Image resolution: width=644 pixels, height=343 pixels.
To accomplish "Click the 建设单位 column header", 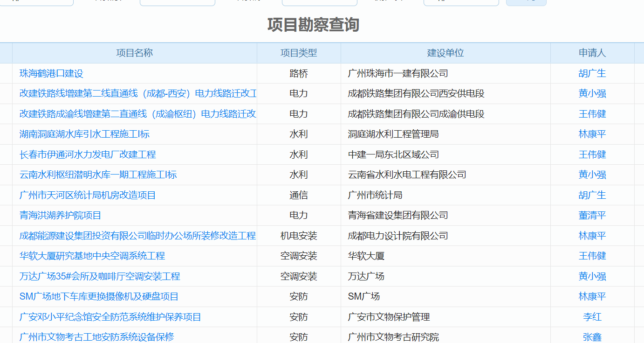I will 445,53.
